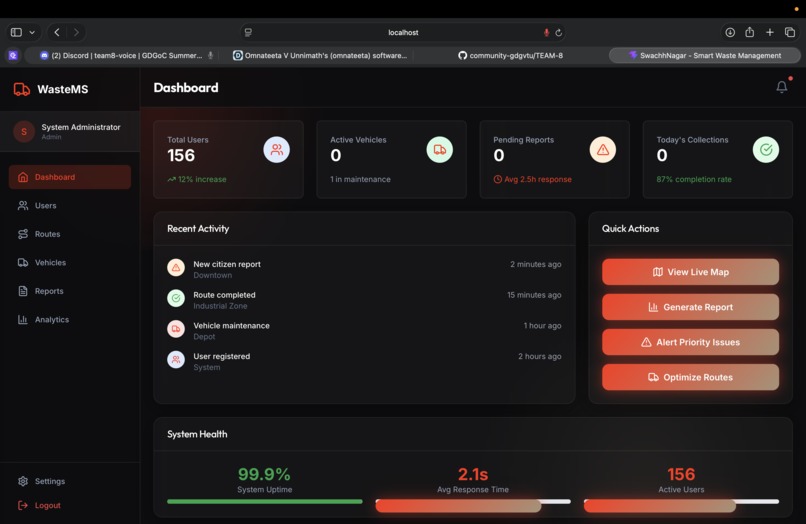Go back with the browser back arrow
806x524 pixels.
tap(57, 32)
